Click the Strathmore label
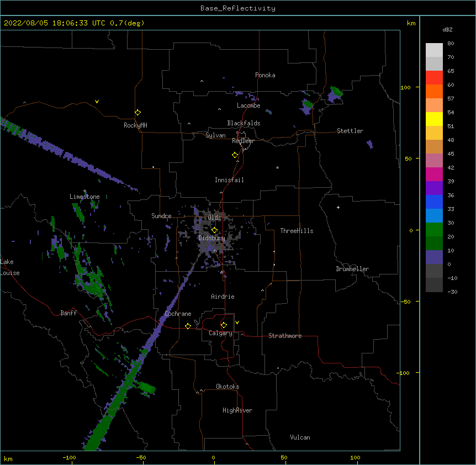 285,336
